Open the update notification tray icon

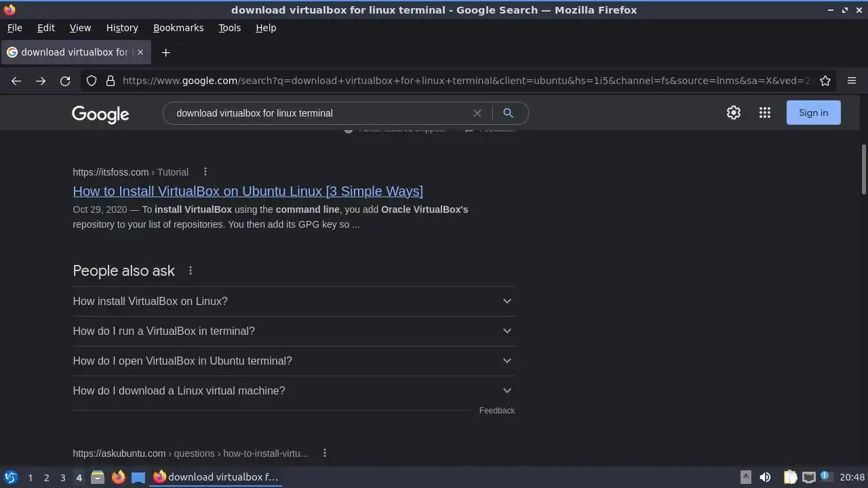[x=826, y=476]
